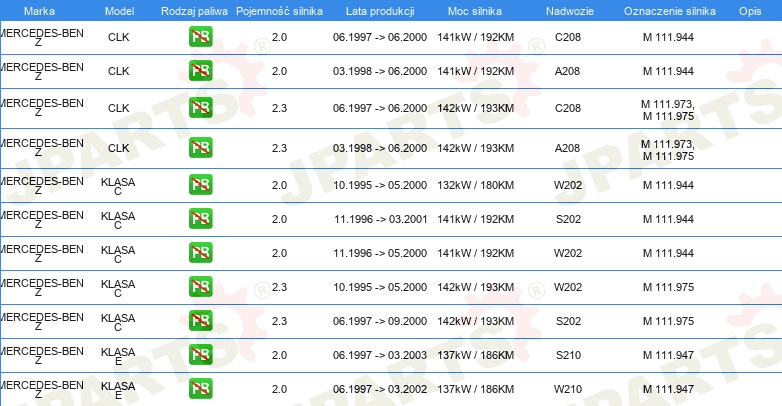Click engine codes M 111.973, M 111.975 in A208 row
Image resolution: width=782 pixels, height=406 pixels.
[x=668, y=150]
